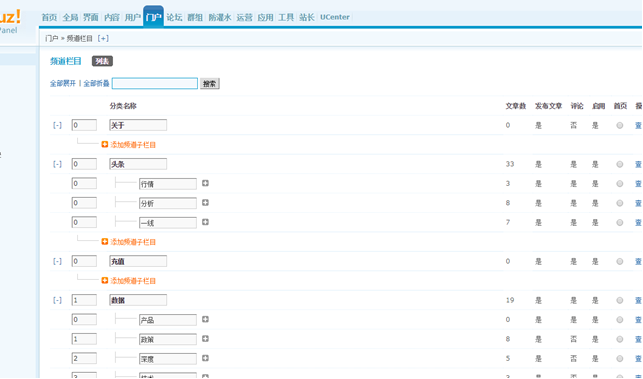Select homepage radio for 行情 row
The width and height of the screenshot is (643, 379).
(620, 184)
